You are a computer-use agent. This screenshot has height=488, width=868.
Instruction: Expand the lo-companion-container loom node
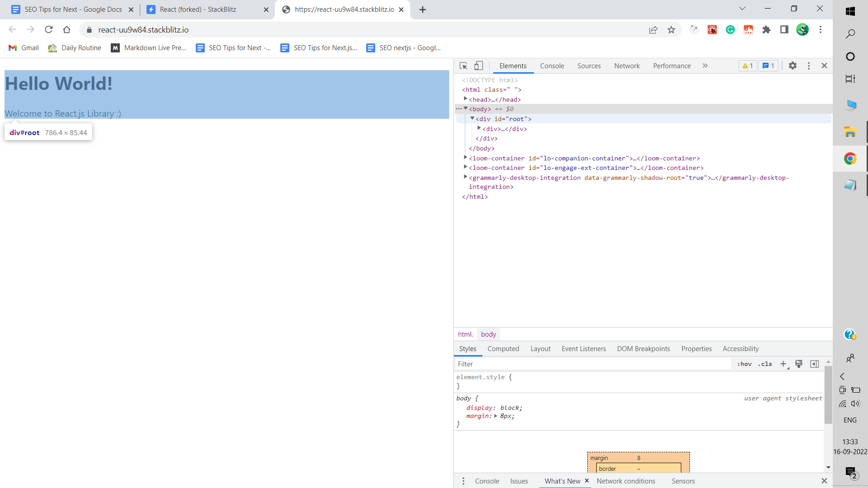(465, 158)
